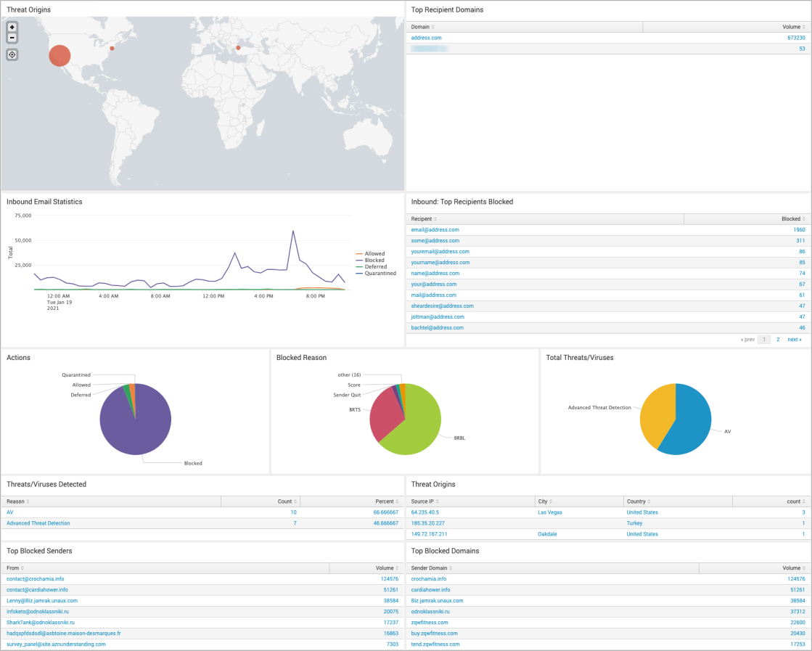This screenshot has width=812, height=651.
Task: Open blocked domain tend.zqwfitness.com
Action: click(x=435, y=644)
